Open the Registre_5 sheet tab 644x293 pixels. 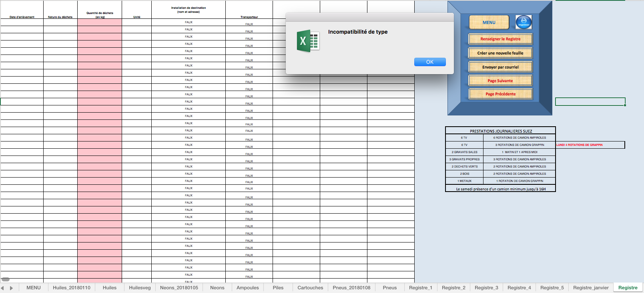tap(552, 288)
